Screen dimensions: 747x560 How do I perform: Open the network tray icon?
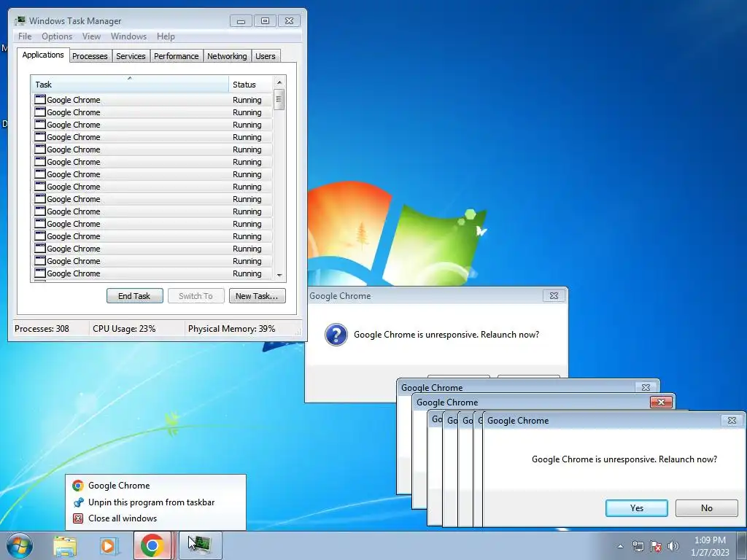(638, 546)
